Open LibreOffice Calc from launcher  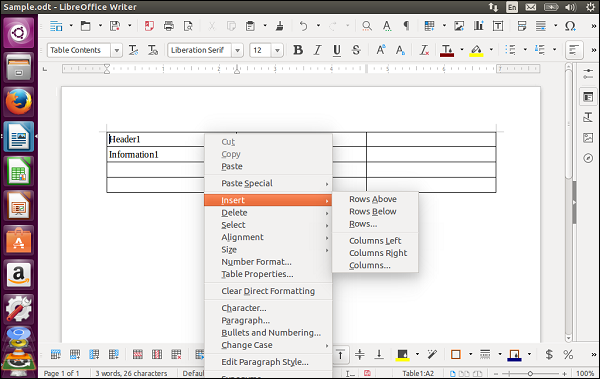click(x=18, y=171)
